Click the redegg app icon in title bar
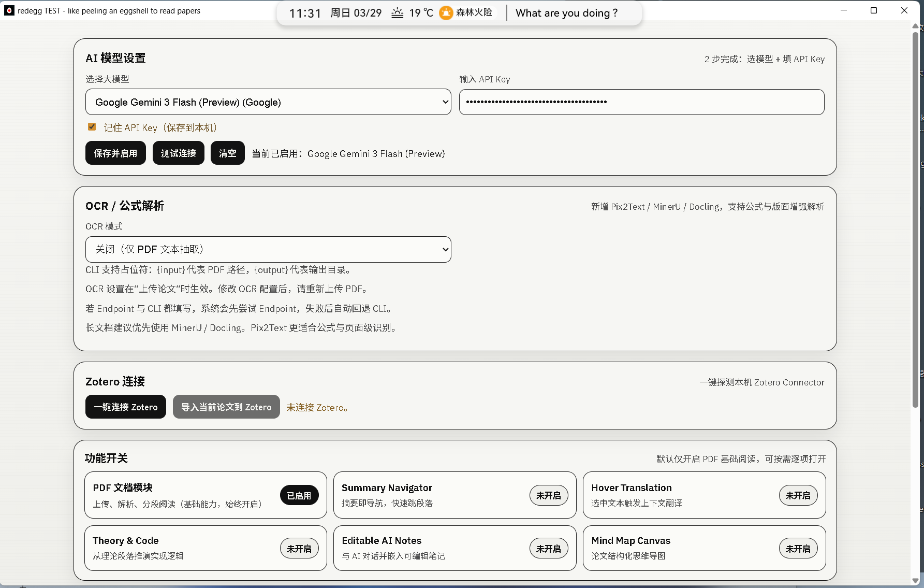Image resolution: width=924 pixels, height=588 pixels. pyautogui.click(x=9, y=10)
